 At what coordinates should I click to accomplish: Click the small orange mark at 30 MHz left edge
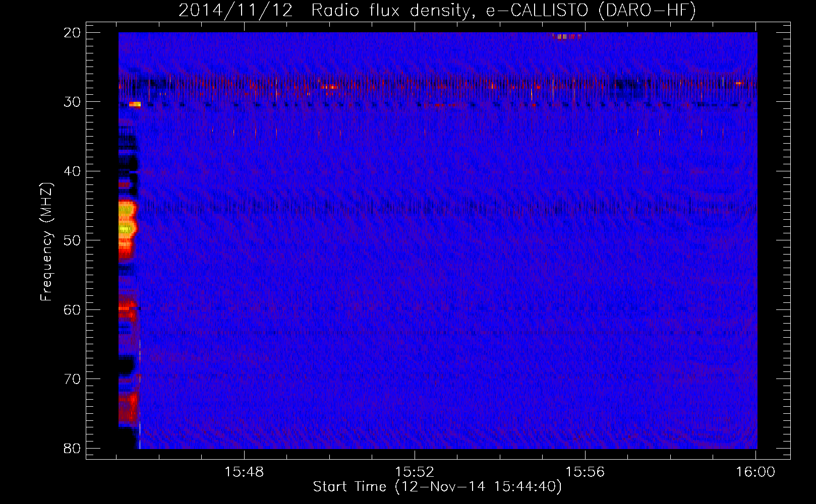pyautogui.click(x=135, y=104)
